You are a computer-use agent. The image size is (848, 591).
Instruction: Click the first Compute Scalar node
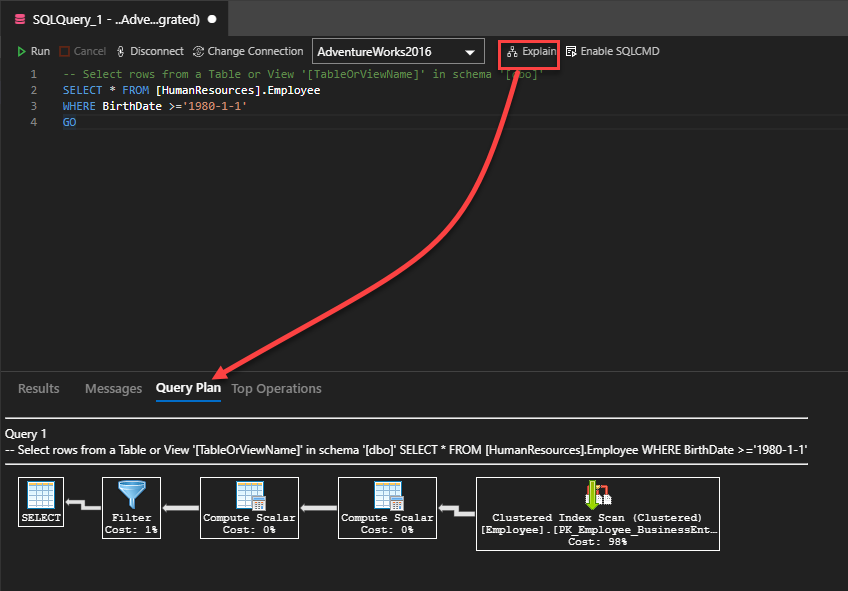click(x=249, y=508)
